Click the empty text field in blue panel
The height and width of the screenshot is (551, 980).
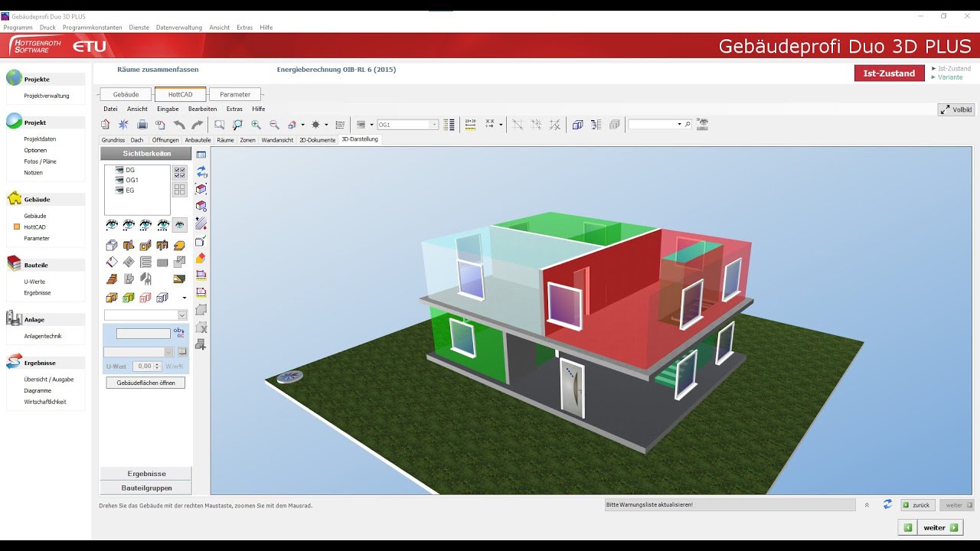coord(143,334)
